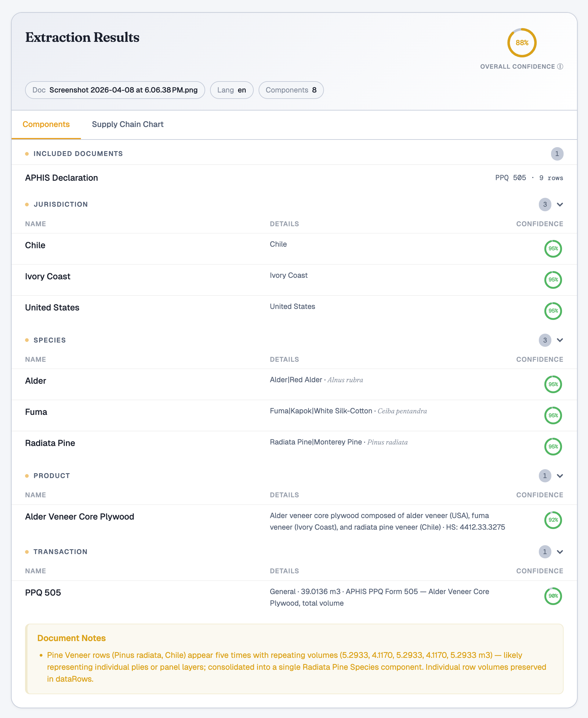
Task: Click the Doc screenshot filename pill
Action: (115, 90)
